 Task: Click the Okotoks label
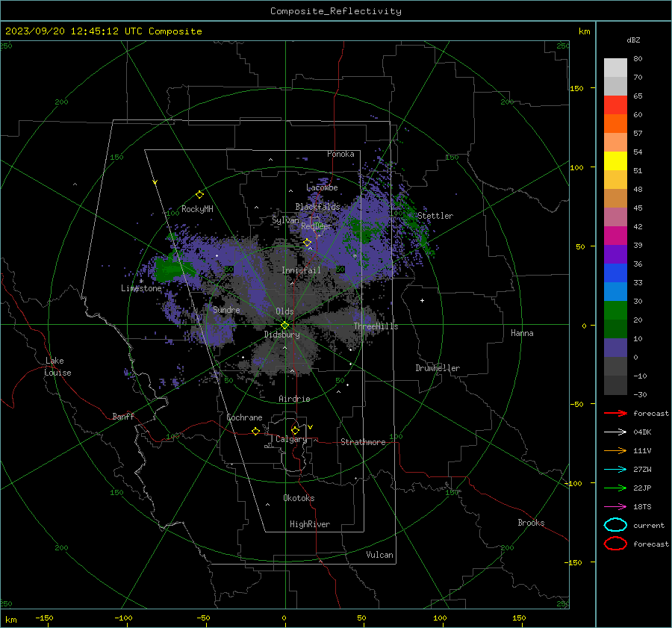coord(299,498)
